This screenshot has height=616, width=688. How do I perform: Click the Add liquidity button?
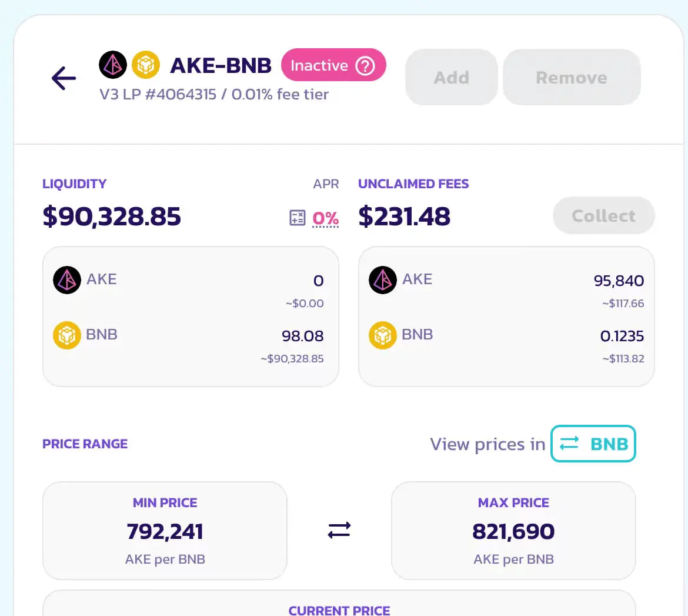tap(452, 77)
